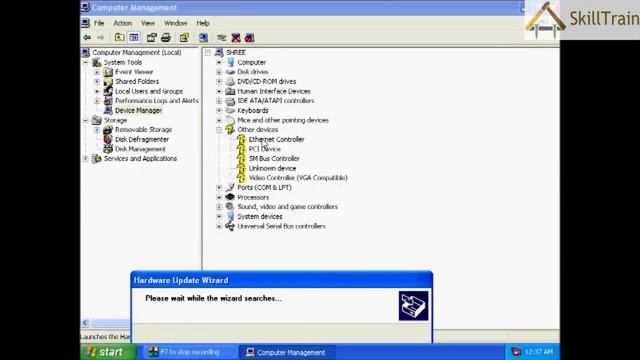Expand the Disk drives category

point(219,72)
